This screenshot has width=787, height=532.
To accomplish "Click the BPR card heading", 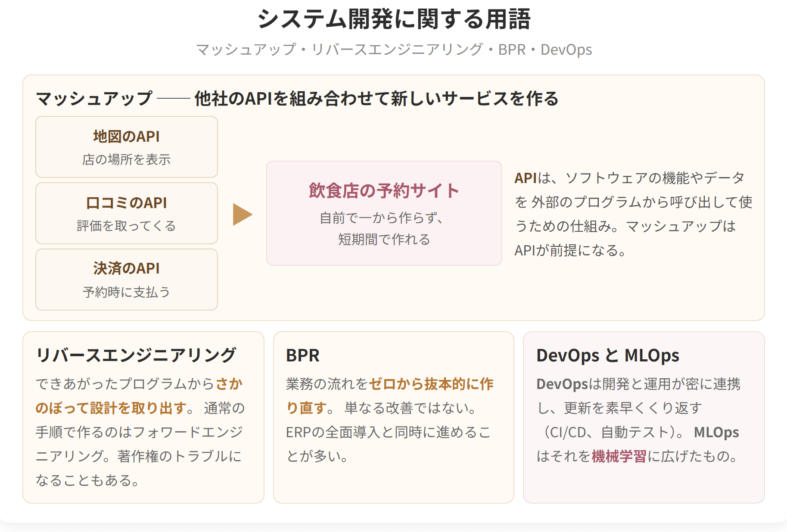I will [x=303, y=355].
